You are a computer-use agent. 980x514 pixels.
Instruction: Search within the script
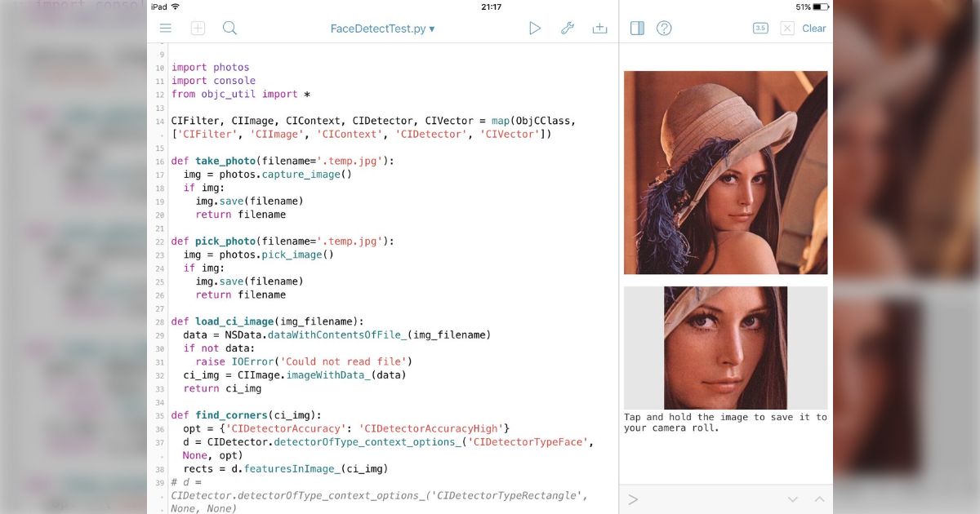229,28
